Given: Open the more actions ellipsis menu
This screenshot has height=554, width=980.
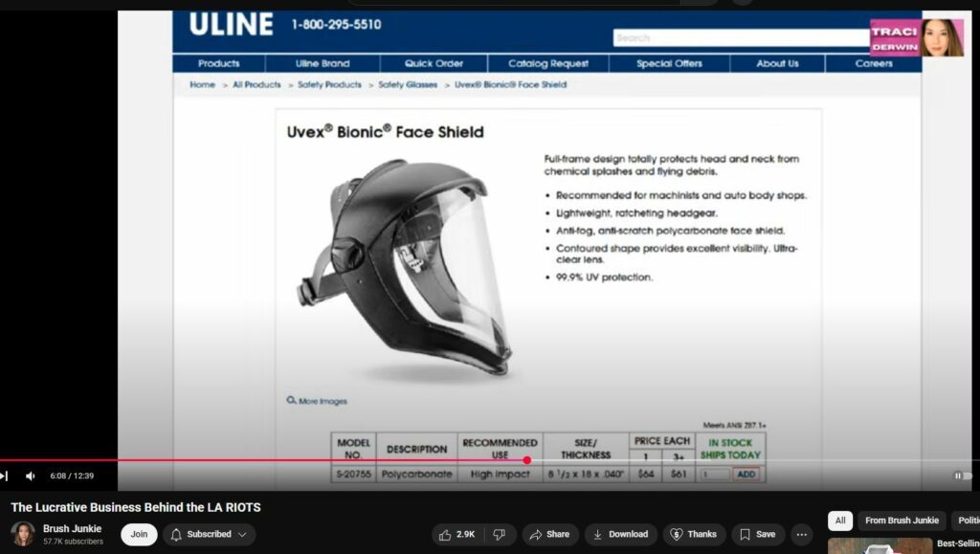Looking at the screenshot, I should [802, 535].
